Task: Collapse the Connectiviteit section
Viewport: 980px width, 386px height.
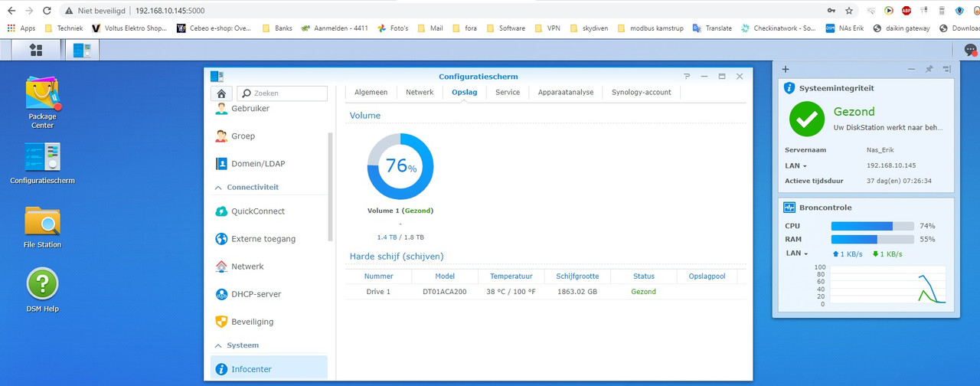Action: tap(217, 187)
